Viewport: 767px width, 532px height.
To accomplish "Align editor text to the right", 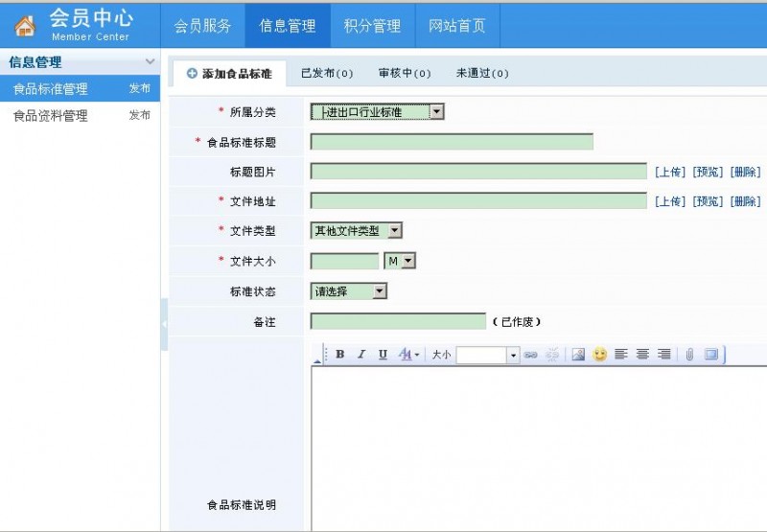I will (x=663, y=355).
